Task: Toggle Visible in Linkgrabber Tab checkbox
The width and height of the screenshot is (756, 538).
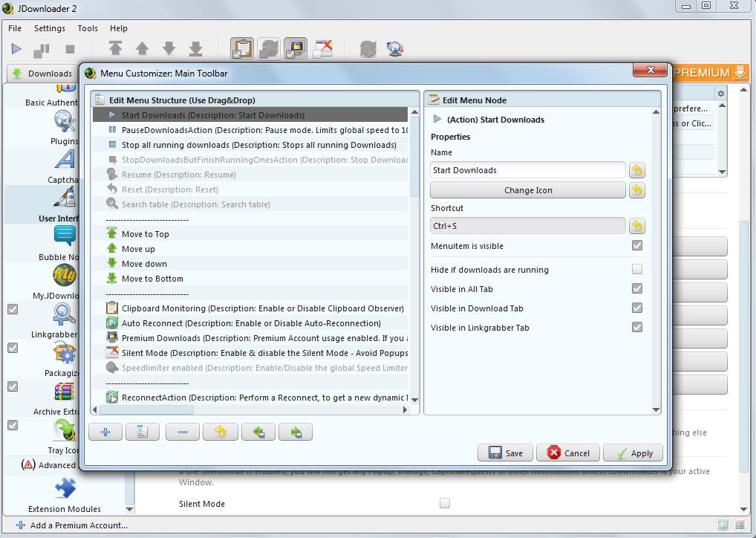Action: point(637,327)
